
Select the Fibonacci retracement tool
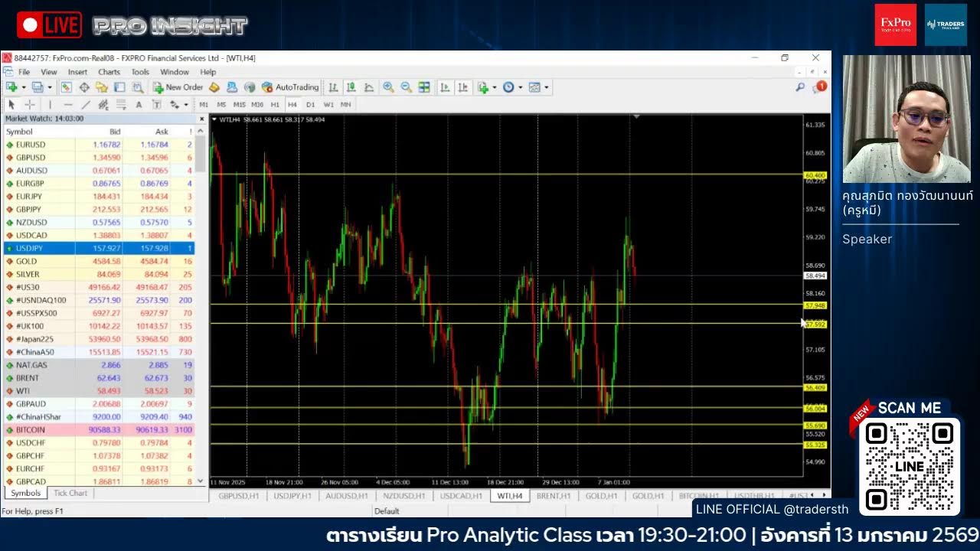[122, 105]
